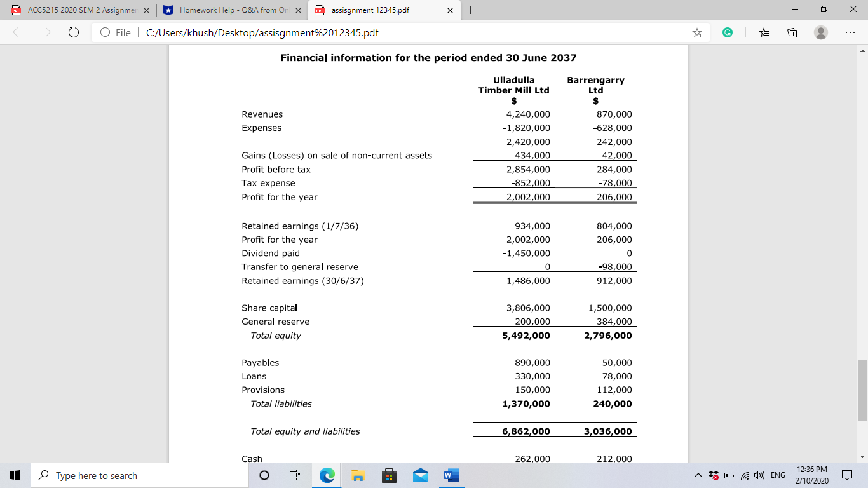Open the Favorites list
This screenshot has width=868, height=488.
pyautogui.click(x=764, y=32)
